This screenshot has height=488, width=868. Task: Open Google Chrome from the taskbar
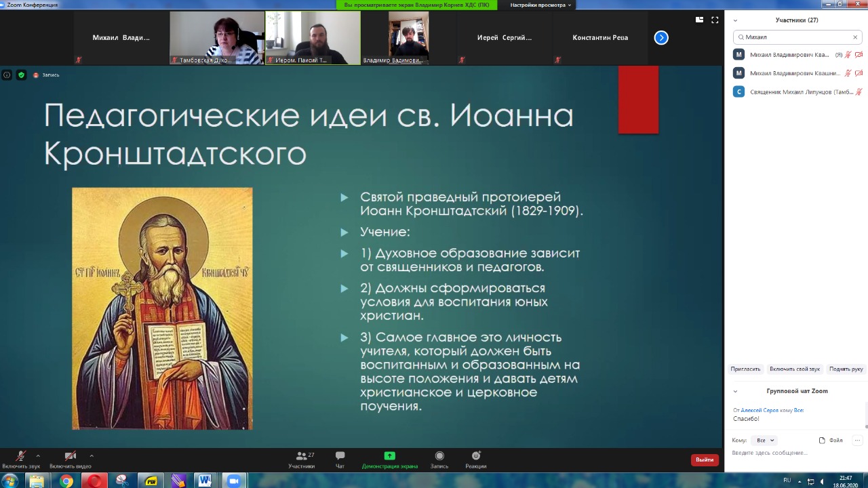click(66, 481)
